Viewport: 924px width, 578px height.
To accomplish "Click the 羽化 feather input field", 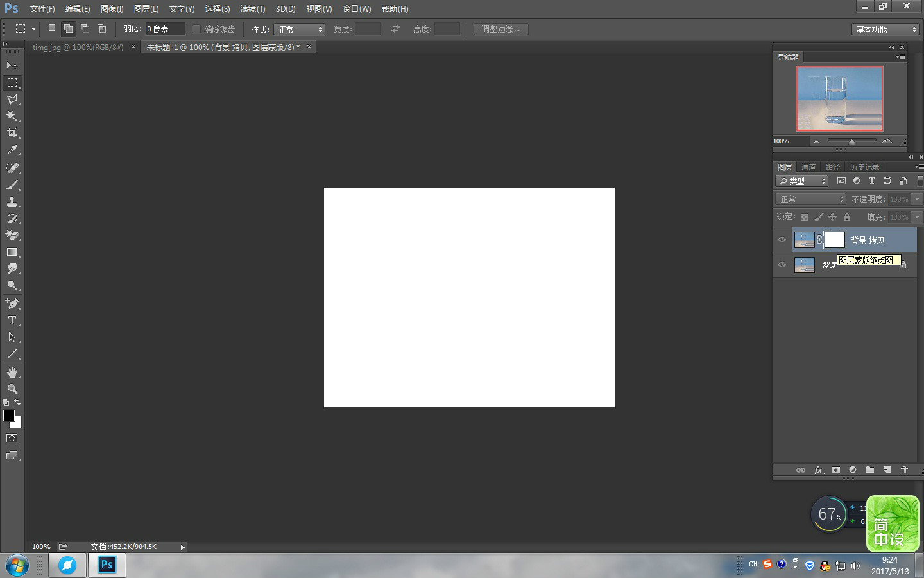I will tap(165, 29).
